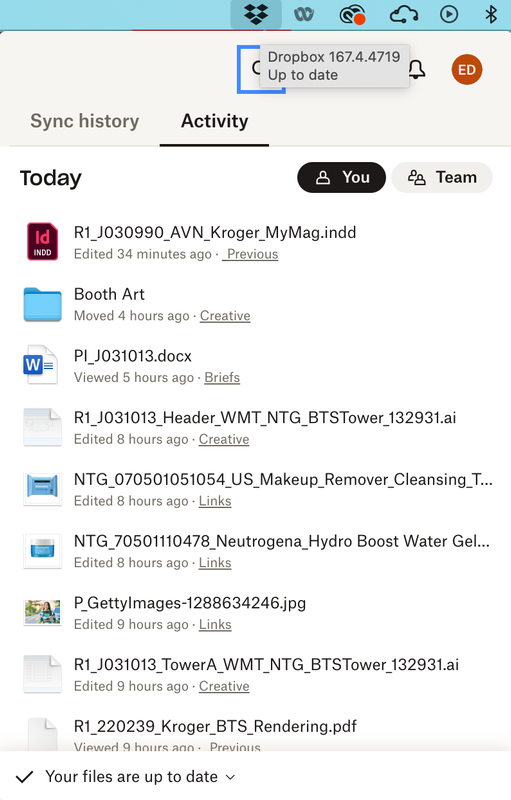511x800 pixels.
Task: Click the 'Your files are up to date' status text
Action: click(x=132, y=777)
